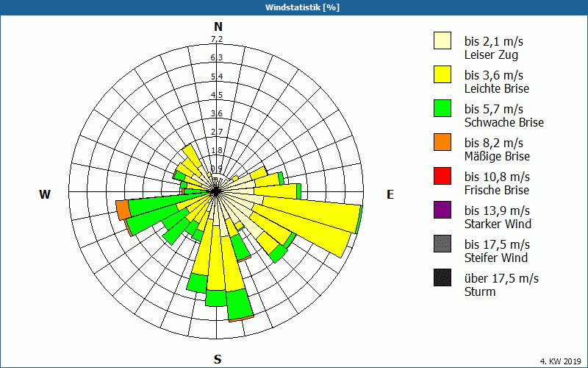The image size is (588, 368).
Task: Select the purple 'Starker Wind' legend swatch
Action: tap(442, 210)
